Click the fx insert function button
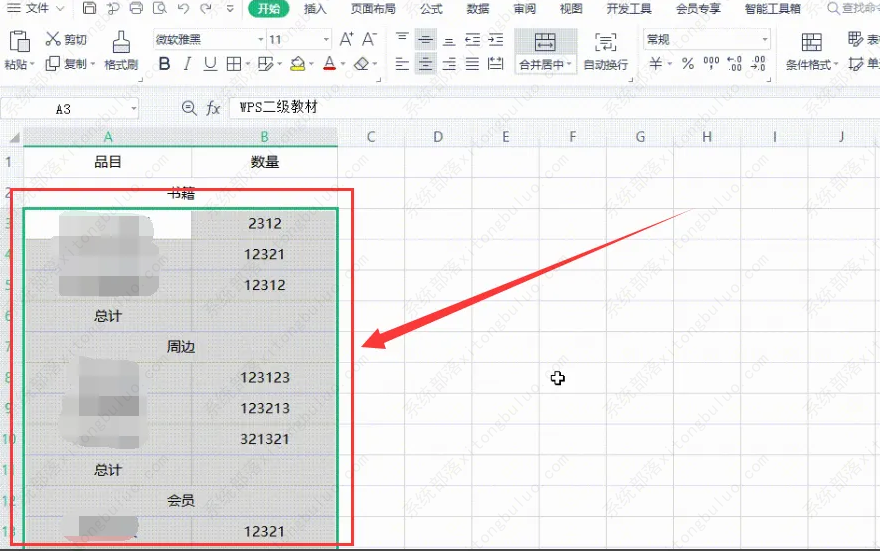880x551 pixels. pos(213,108)
